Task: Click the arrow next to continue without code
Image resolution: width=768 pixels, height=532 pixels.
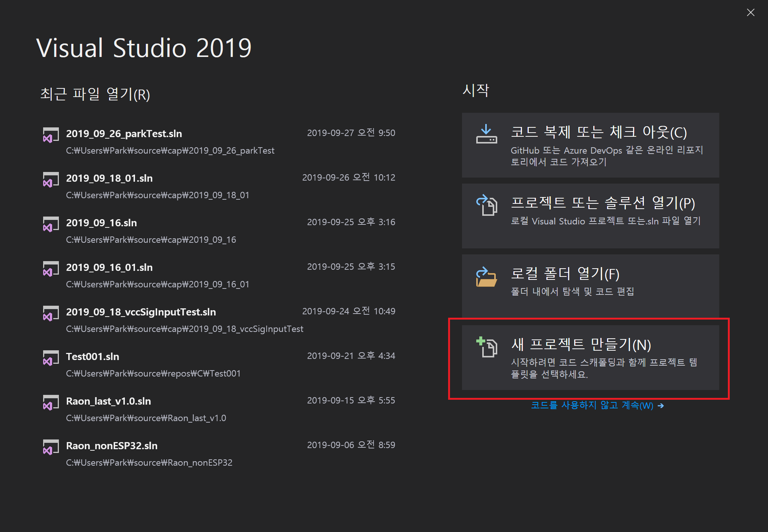Action: 661,406
